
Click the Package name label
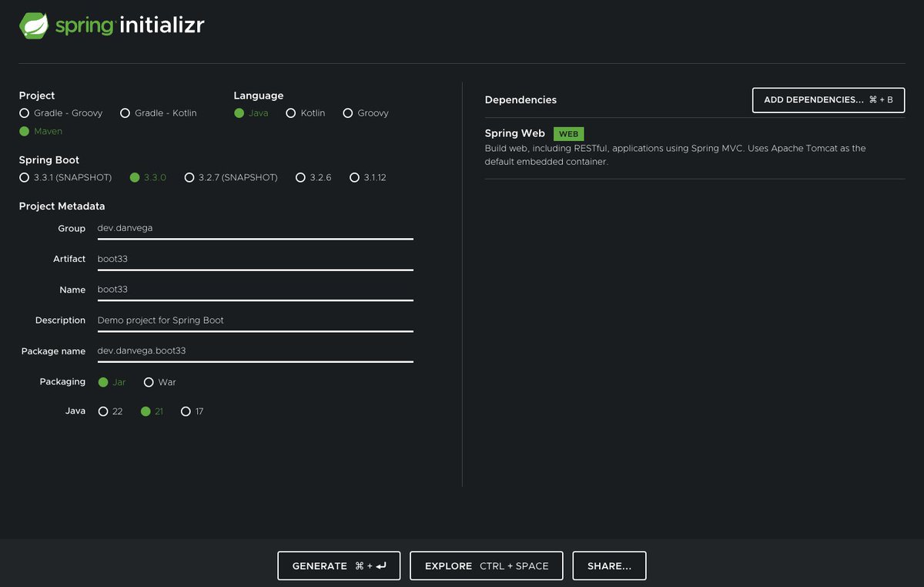(53, 351)
